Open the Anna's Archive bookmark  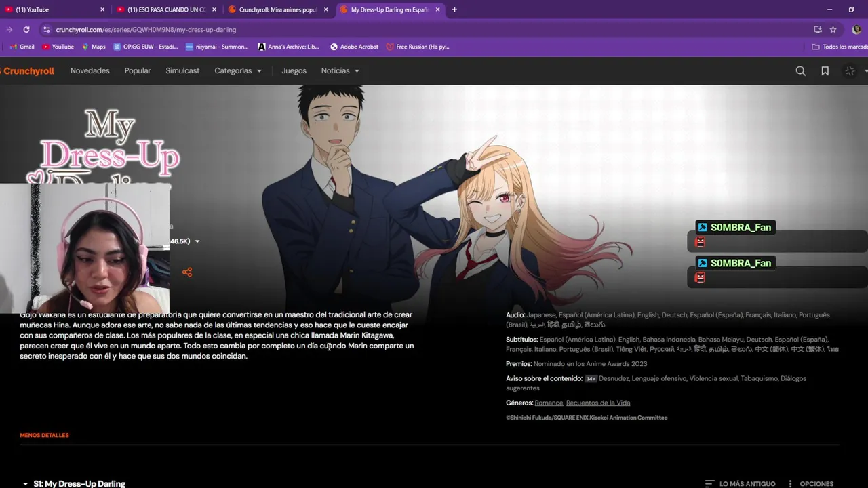[x=288, y=47]
